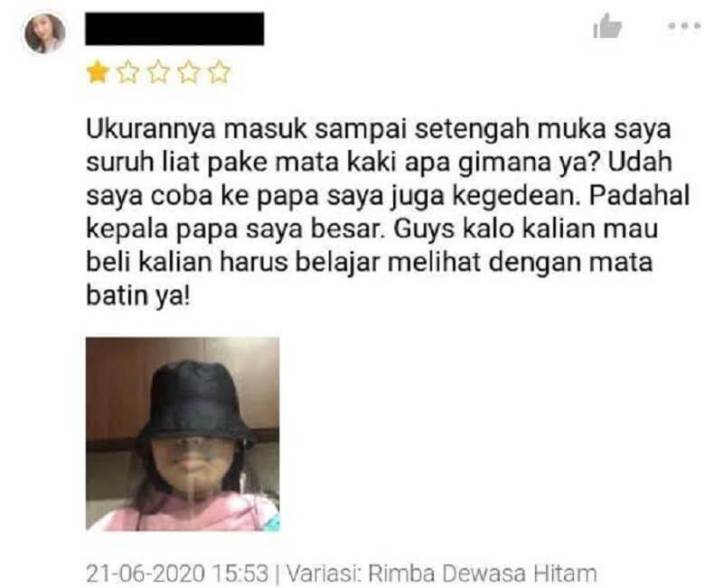
Task: Click the review date 21-06-2020 15:53
Action: [177, 574]
